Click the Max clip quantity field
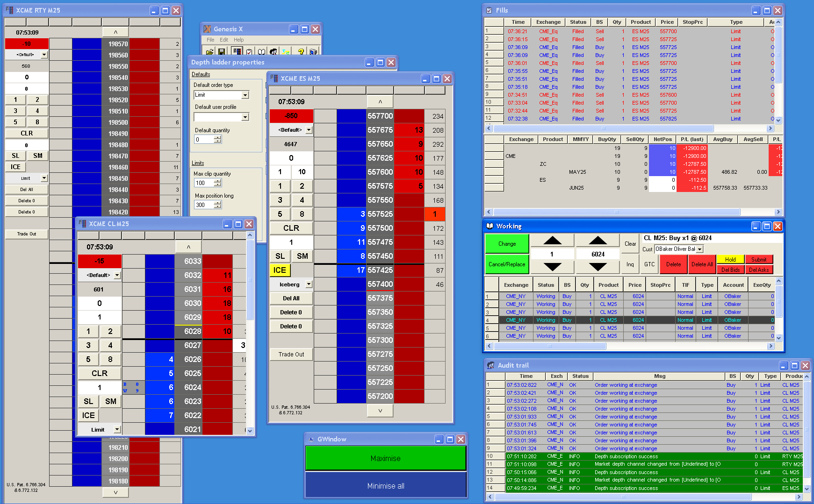The height and width of the screenshot is (504, 814). point(204,183)
